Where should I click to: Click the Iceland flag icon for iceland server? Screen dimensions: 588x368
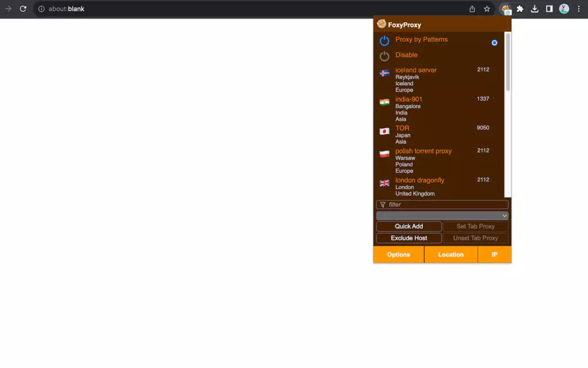(x=384, y=73)
